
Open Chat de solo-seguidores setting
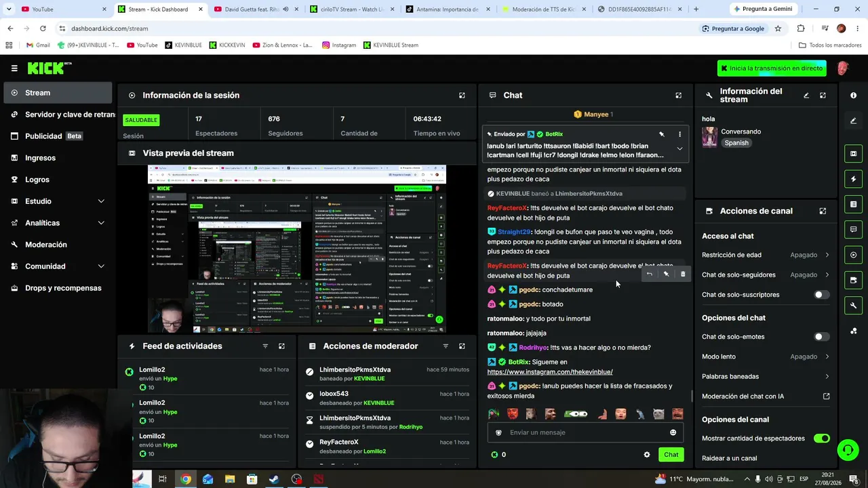pyautogui.click(x=766, y=275)
